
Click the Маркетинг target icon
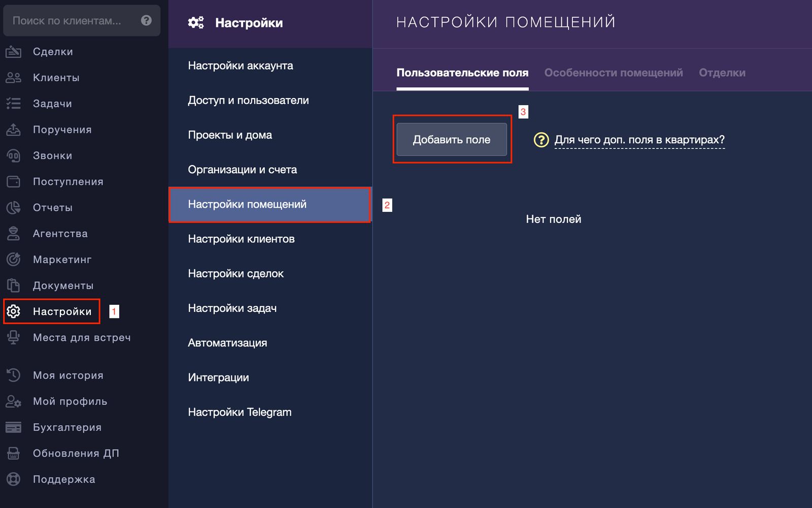(x=14, y=259)
